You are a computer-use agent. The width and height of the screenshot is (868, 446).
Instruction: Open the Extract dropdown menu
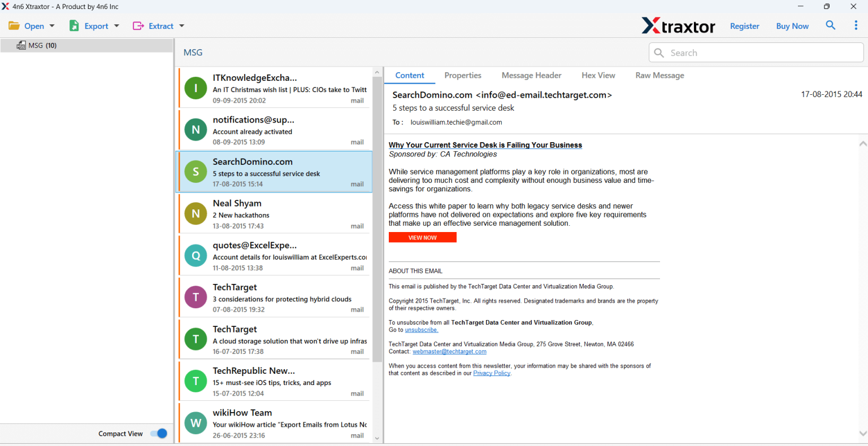click(182, 25)
